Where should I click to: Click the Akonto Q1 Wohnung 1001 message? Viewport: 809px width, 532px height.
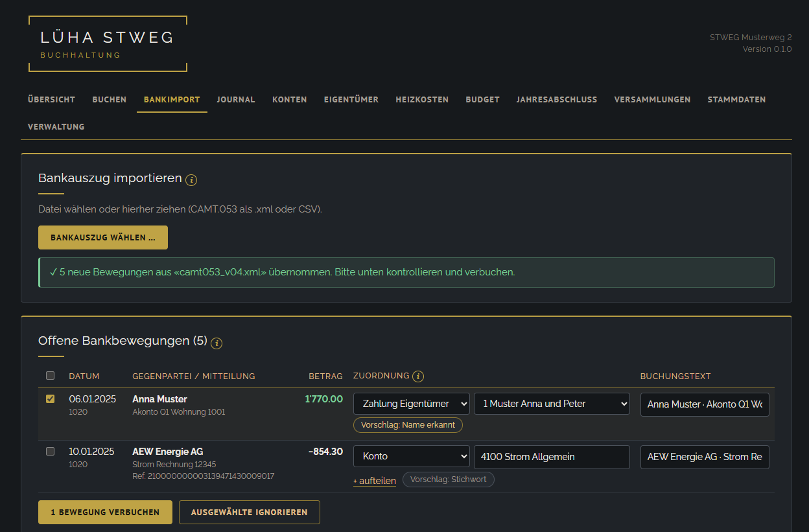179,412
